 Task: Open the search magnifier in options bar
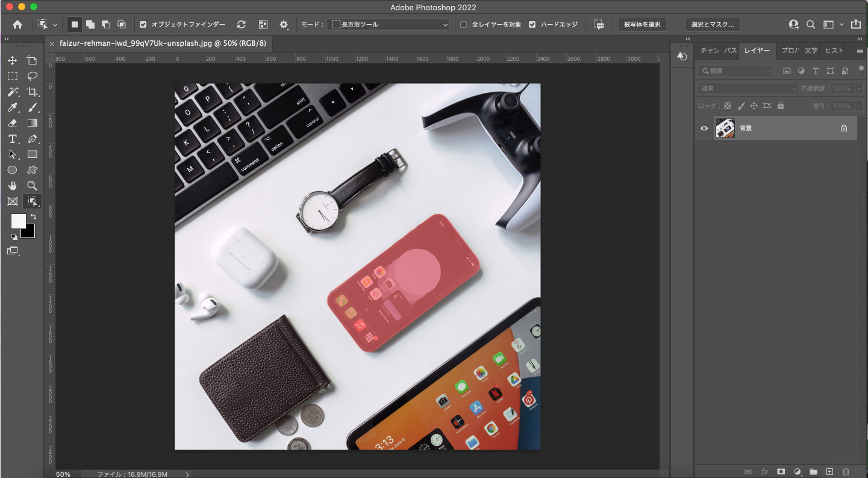tap(811, 25)
